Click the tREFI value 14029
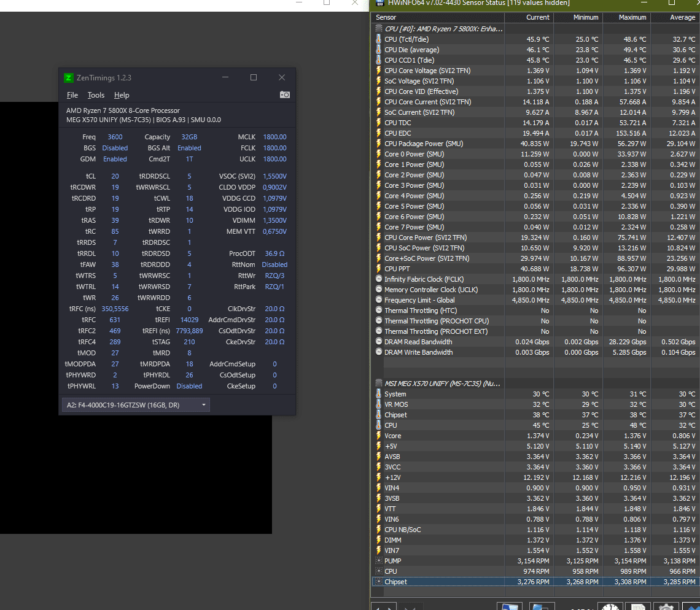700x610 pixels. [189, 320]
